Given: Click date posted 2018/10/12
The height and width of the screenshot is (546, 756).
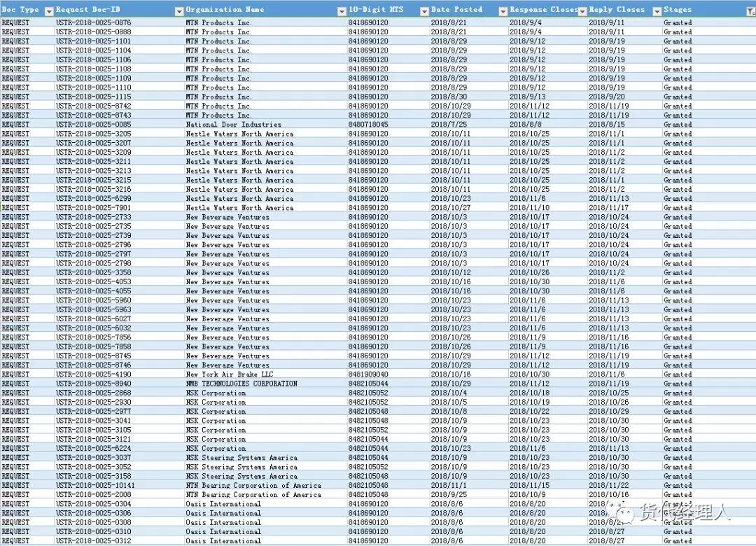Looking at the screenshot, I should [x=451, y=272].
